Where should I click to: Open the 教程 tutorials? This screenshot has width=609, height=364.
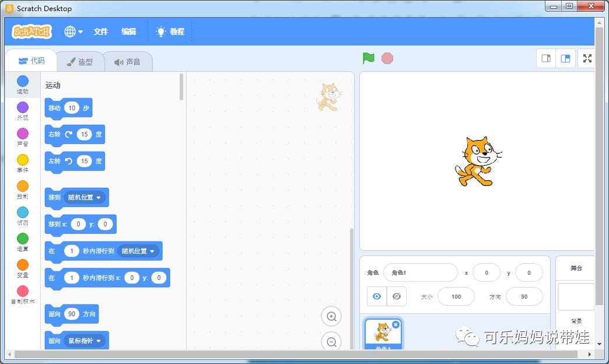pos(170,32)
